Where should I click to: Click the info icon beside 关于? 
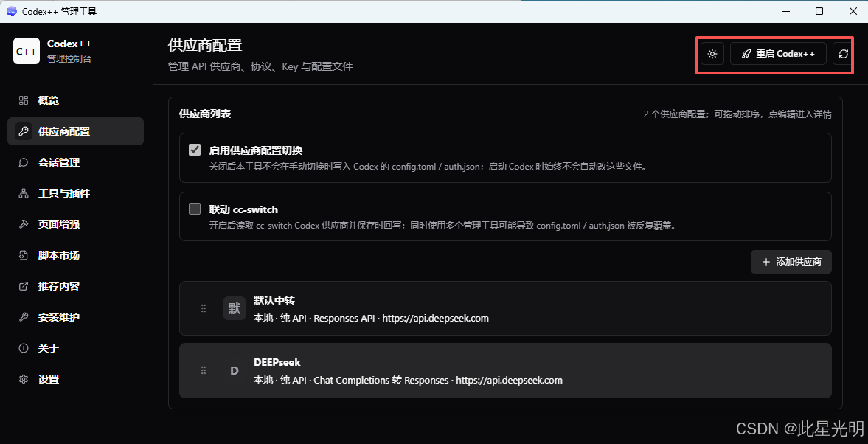tap(24, 348)
